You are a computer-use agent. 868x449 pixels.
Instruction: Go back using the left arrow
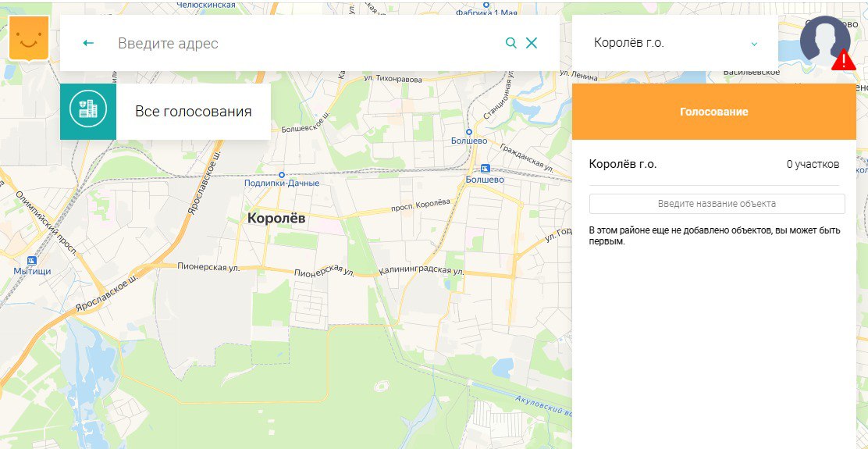(x=88, y=43)
